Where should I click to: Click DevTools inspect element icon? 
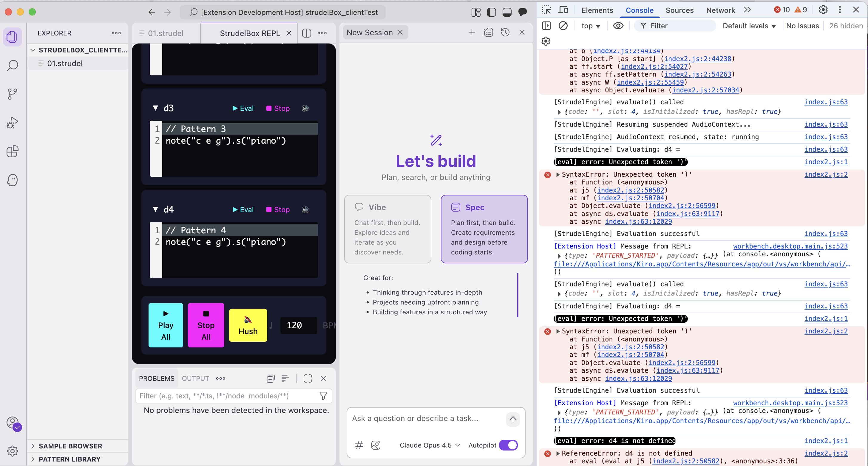coord(546,10)
